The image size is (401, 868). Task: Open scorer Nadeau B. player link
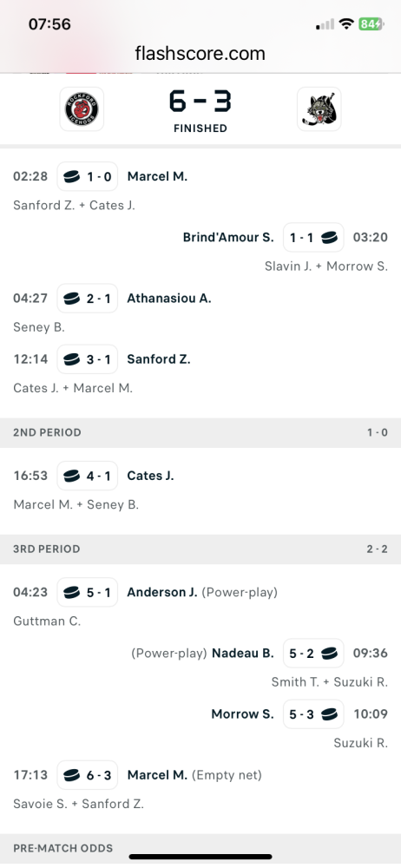[242, 654]
